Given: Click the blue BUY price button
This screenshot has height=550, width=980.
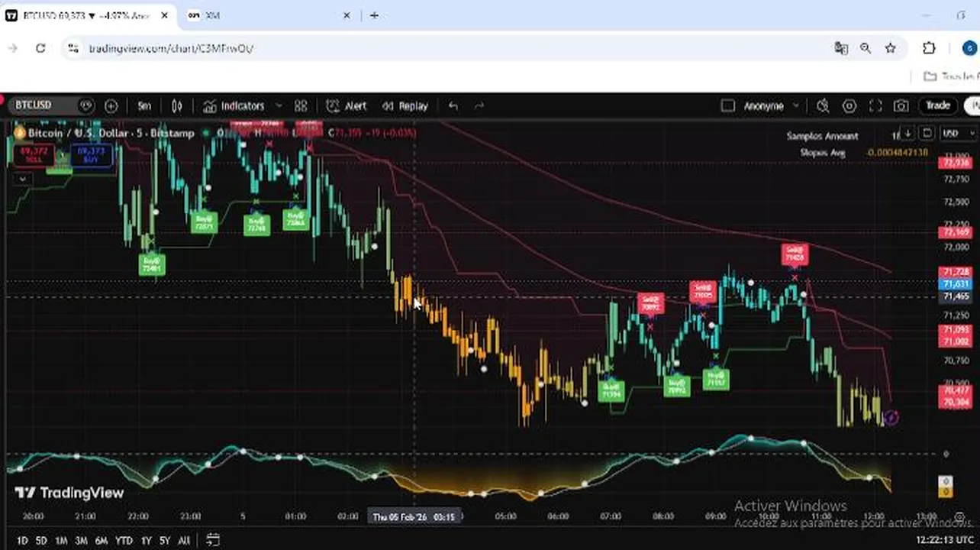Looking at the screenshot, I should click(x=92, y=154).
